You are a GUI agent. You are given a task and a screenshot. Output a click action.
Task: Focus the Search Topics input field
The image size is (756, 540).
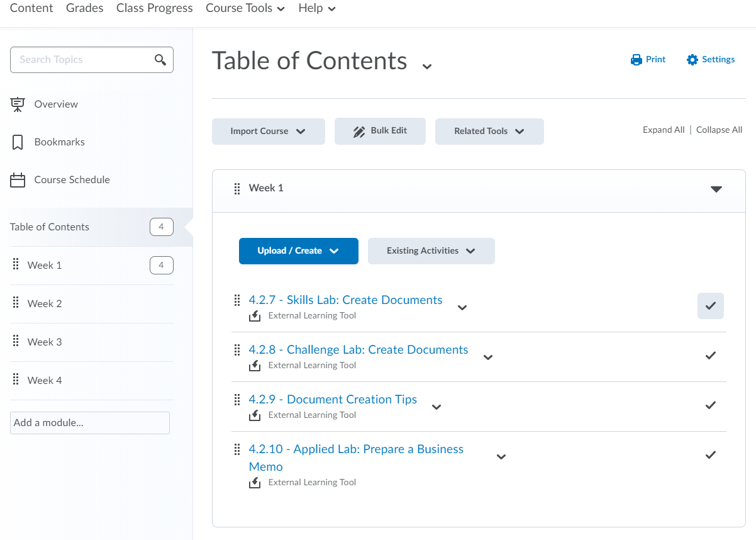[92, 60]
